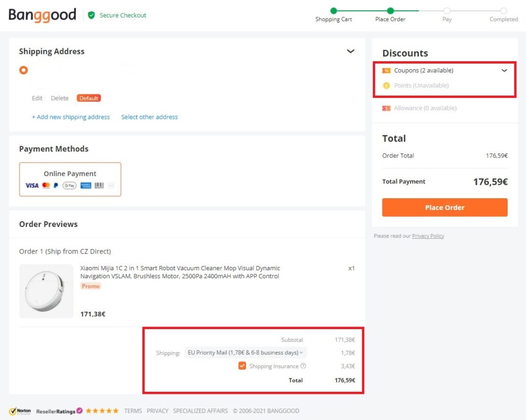Click the orange Place Order button
Image resolution: width=526 pixels, height=420 pixels.
[444, 207]
